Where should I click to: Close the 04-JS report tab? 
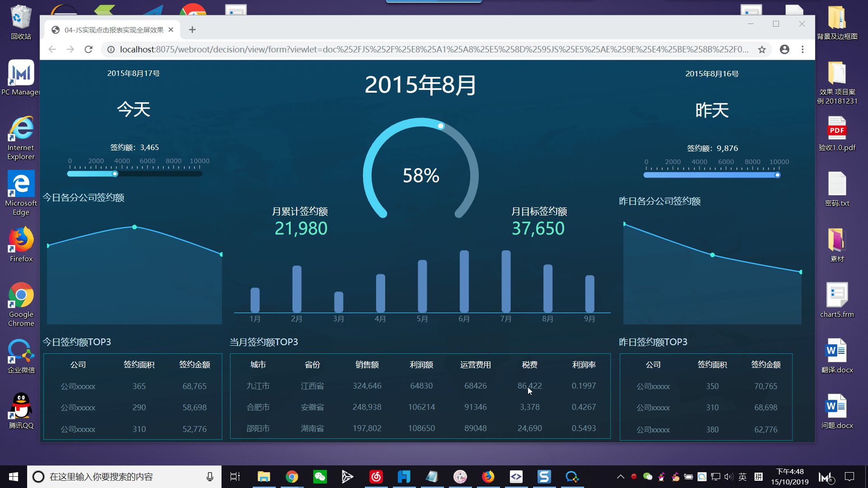pos(171,30)
